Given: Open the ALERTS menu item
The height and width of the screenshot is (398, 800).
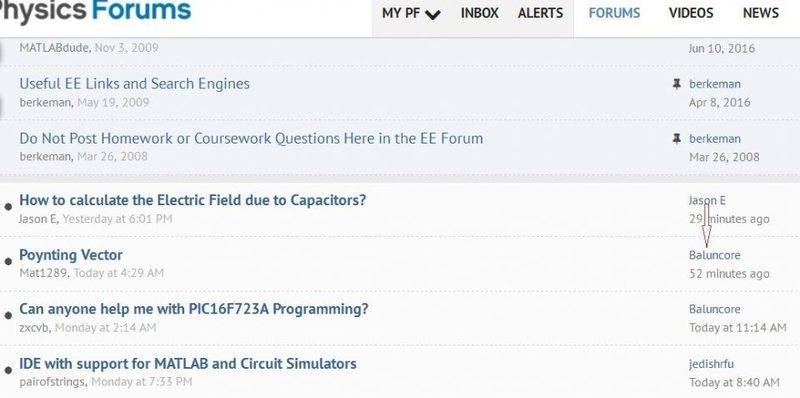Looking at the screenshot, I should 540,13.
